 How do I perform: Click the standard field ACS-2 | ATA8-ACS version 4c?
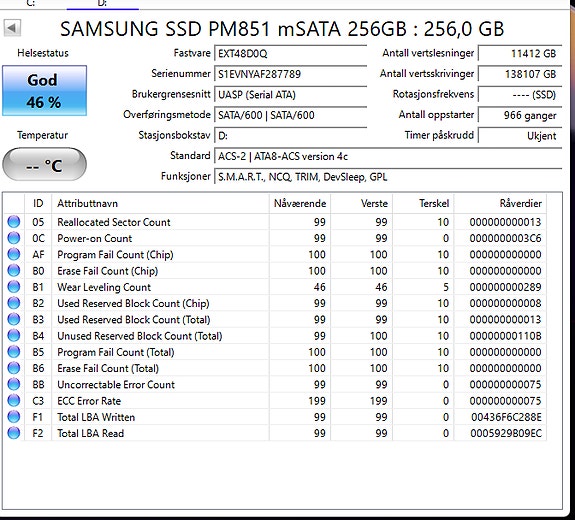[388, 157]
